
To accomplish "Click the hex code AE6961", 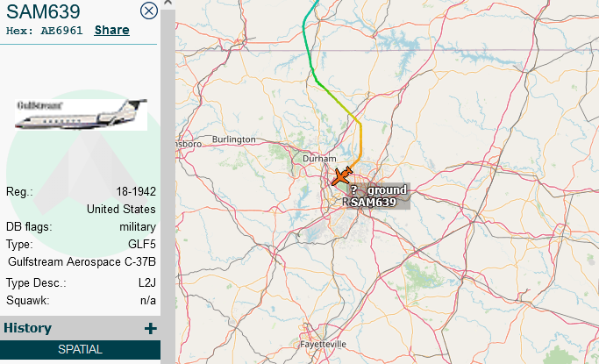I will tap(61, 31).
